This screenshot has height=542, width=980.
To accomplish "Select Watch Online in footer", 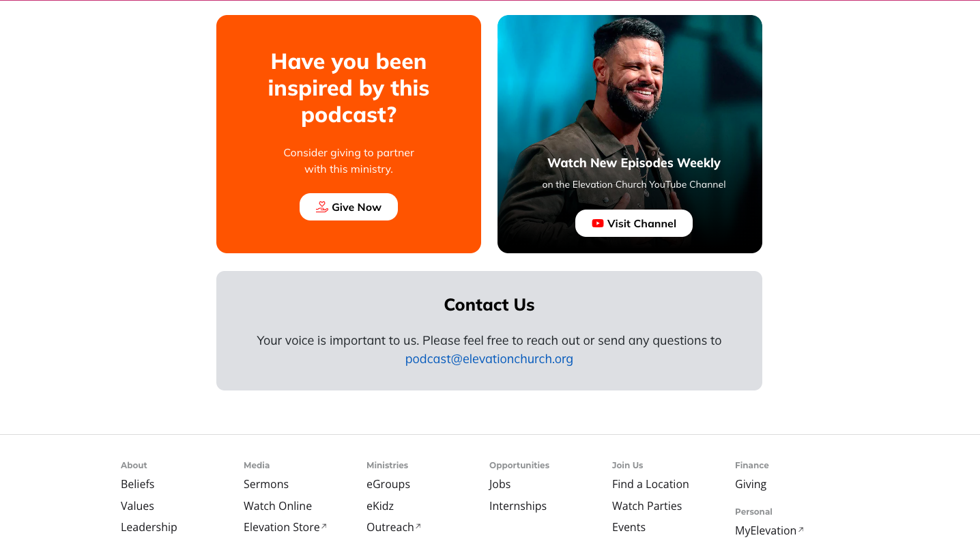I will tap(278, 506).
